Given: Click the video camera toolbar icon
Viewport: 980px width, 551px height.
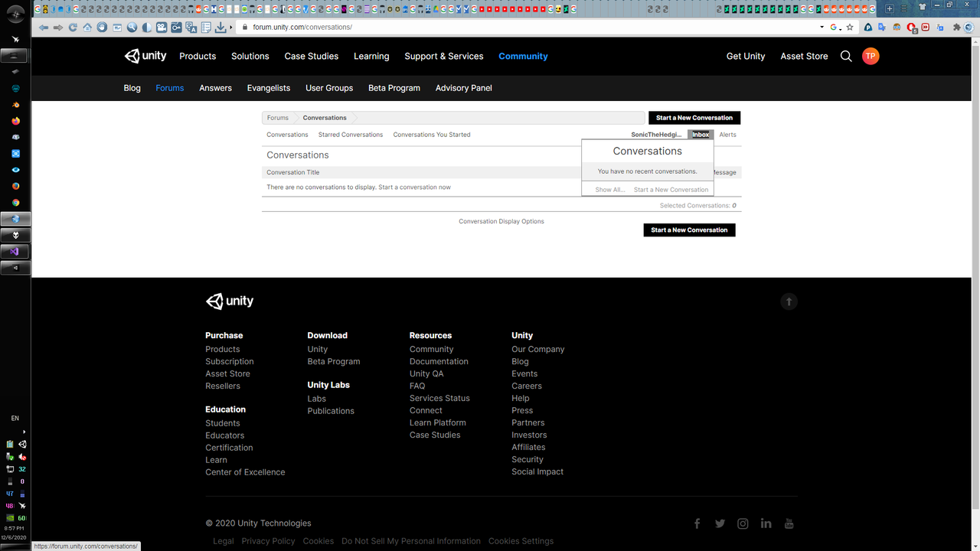Looking at the screenshot, I should (x=162, y=27).
